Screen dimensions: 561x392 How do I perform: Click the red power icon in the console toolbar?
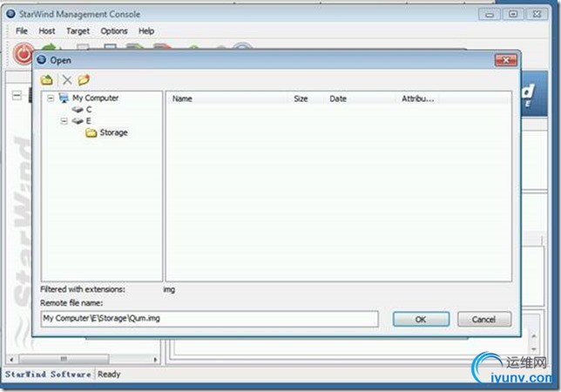tap(23, 54)
